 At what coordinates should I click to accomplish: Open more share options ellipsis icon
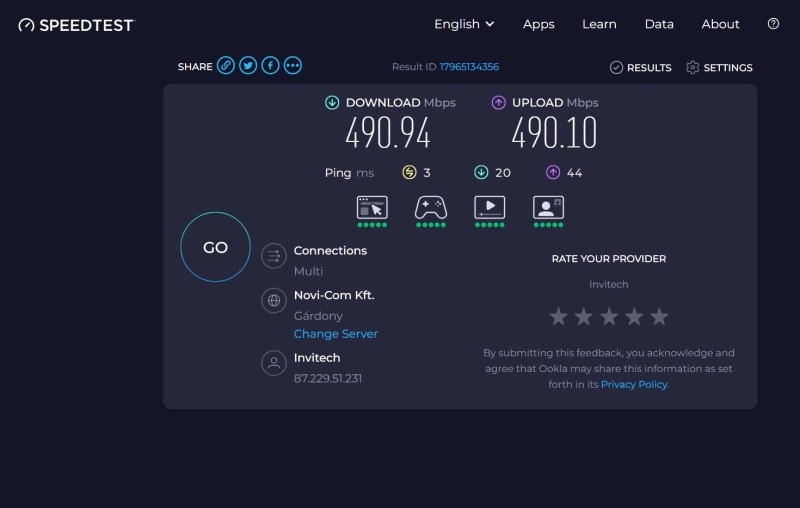[293, 66]
